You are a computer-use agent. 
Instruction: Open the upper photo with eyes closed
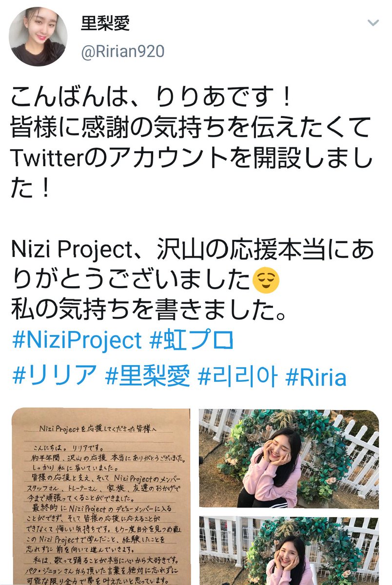point(289,459)
